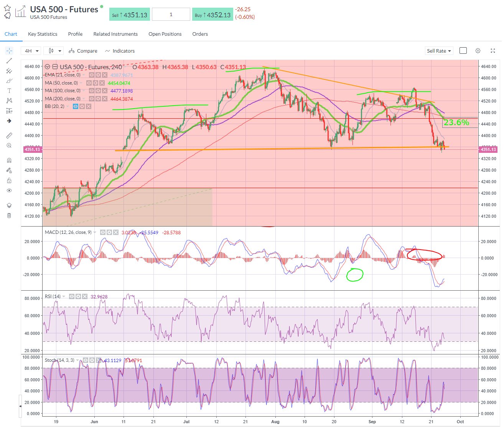
Task: Switch to the Key Statistics tab
Action: click(42, 34)
